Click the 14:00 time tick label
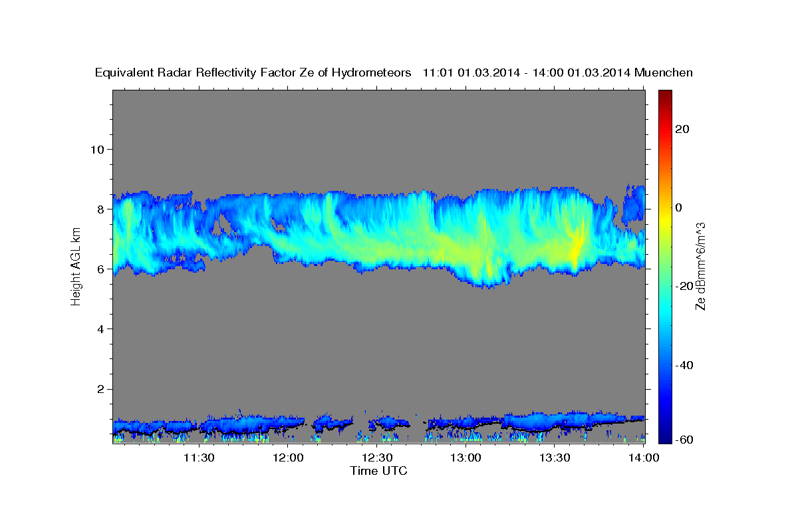 (x=644, y=458)
